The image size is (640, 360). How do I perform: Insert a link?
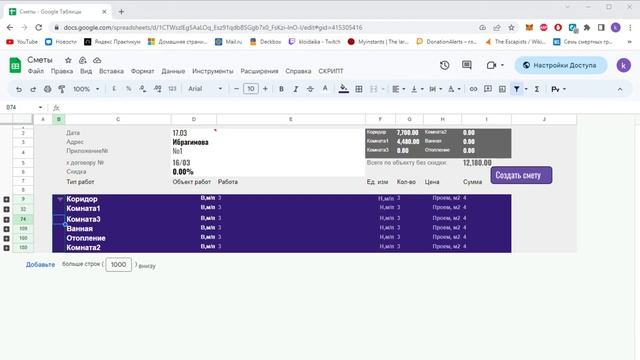pyautogui.click(x=473, y=89)
